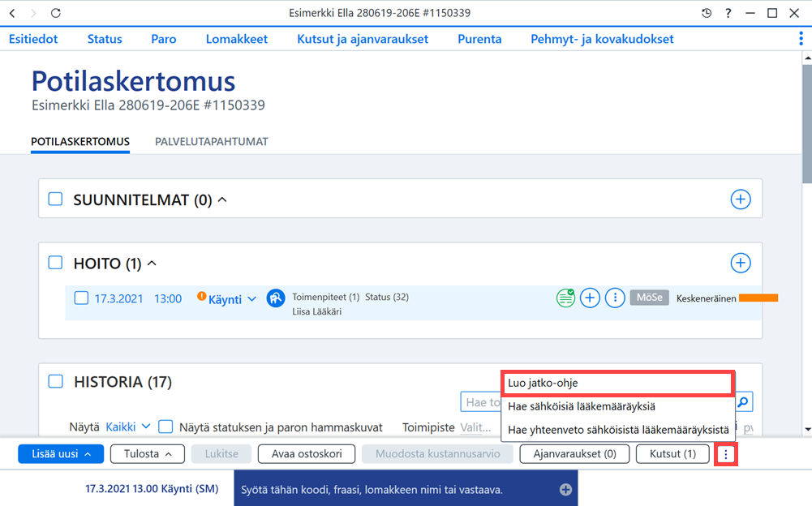
Task: Choose Hae yhteenveto sähköisistä lääkemääräyksistä
Action: 618,430
